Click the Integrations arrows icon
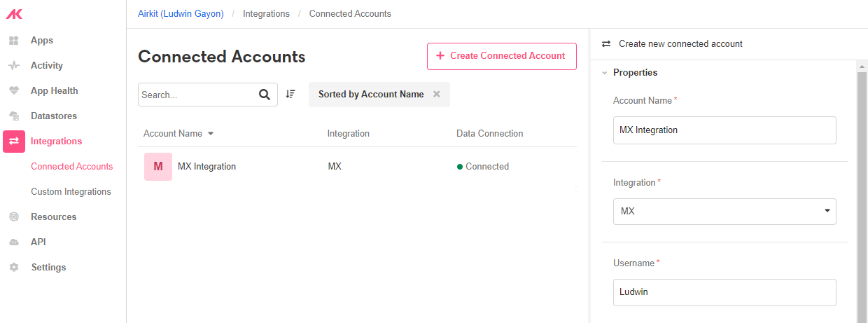Viewport: 868px width, 323px height. pos(14,142)
